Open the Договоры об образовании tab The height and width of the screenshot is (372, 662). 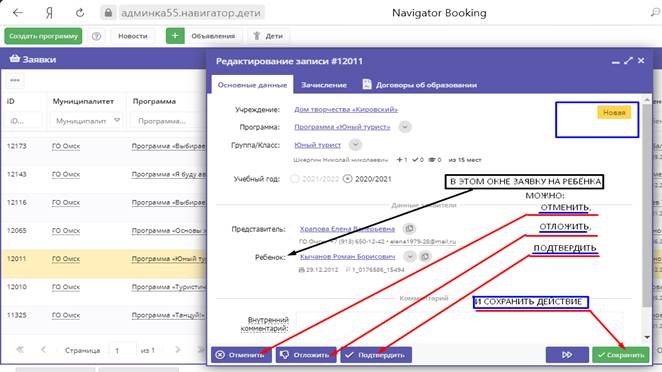coord(420,85)
